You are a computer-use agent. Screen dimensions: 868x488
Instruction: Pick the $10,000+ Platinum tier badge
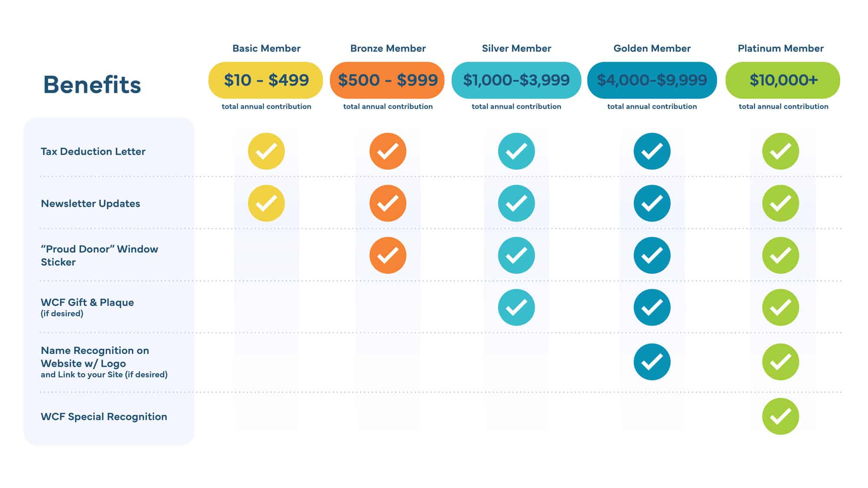pyautogui.click(x=783, y=80)
